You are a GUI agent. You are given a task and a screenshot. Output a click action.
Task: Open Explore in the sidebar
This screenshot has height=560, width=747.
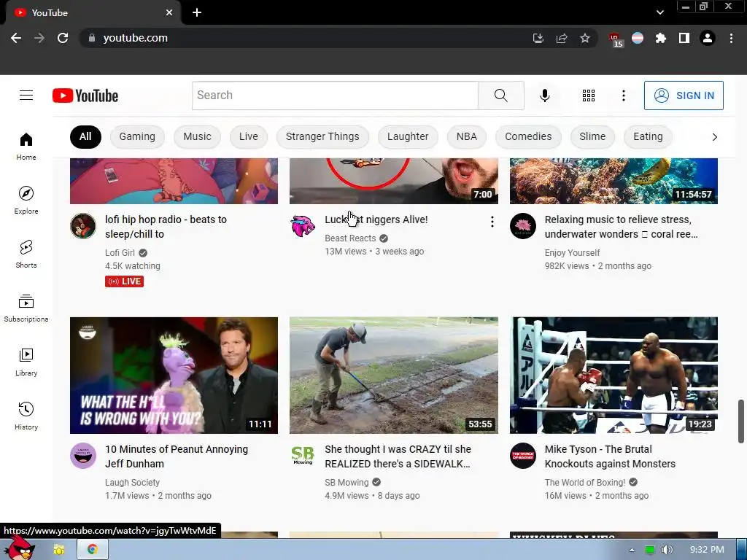pos(26,200)
